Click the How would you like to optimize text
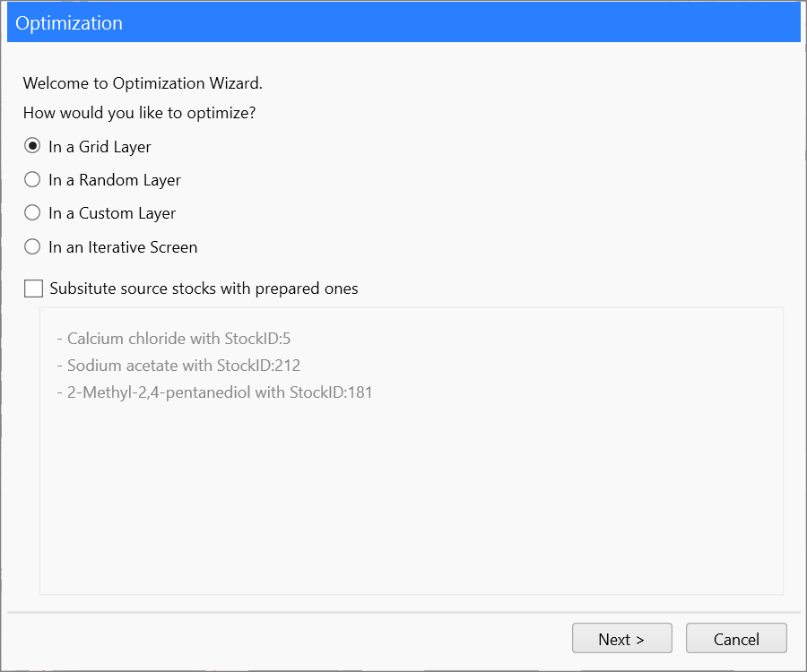807x672 pixels. pyautogui.click(x=140, y=113)
